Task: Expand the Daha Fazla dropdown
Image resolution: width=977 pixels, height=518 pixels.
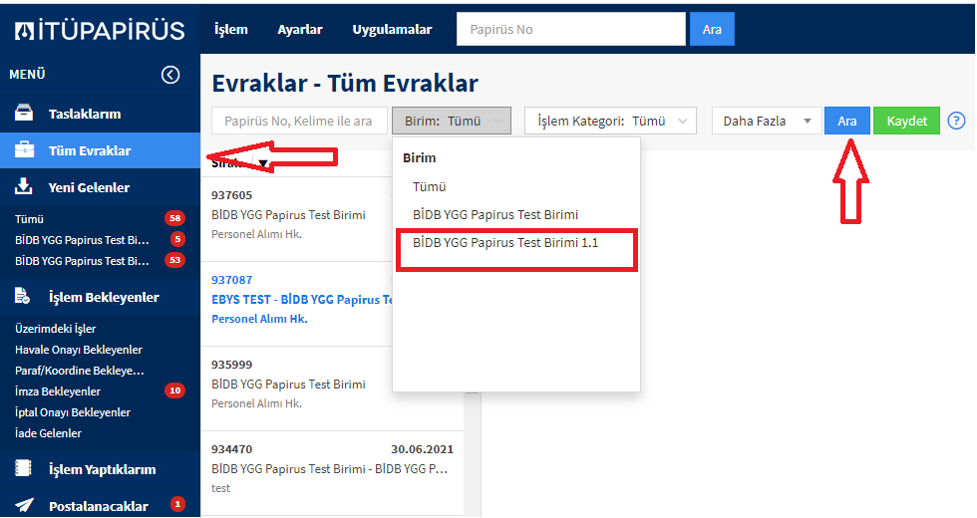Action: [766, 121]
